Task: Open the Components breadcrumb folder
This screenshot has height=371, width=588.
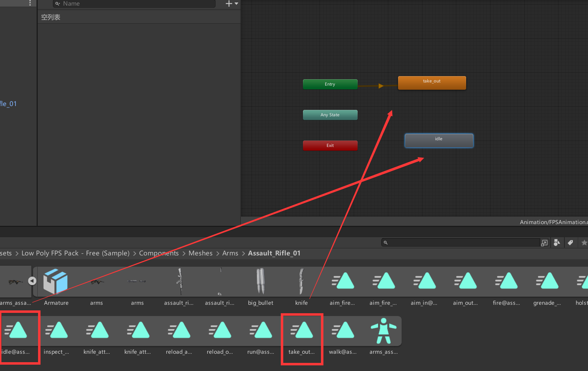Action: (x=159, y=253)
